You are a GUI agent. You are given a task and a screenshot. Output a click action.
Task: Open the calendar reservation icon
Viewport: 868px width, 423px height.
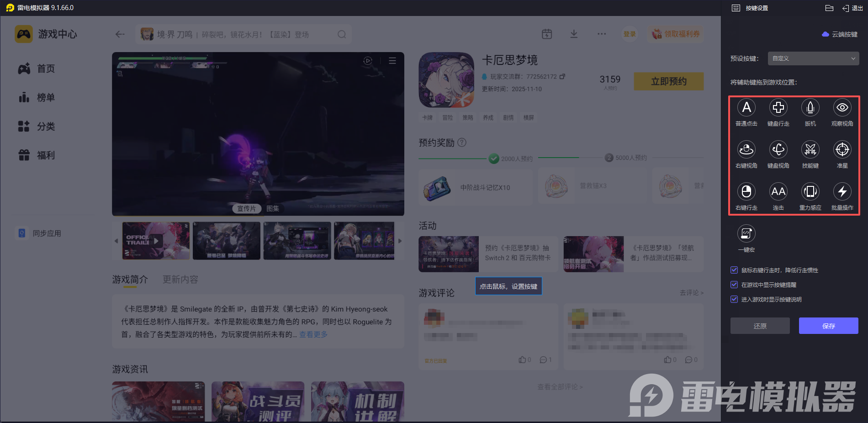pyautogui.click(x=547, y=34)
